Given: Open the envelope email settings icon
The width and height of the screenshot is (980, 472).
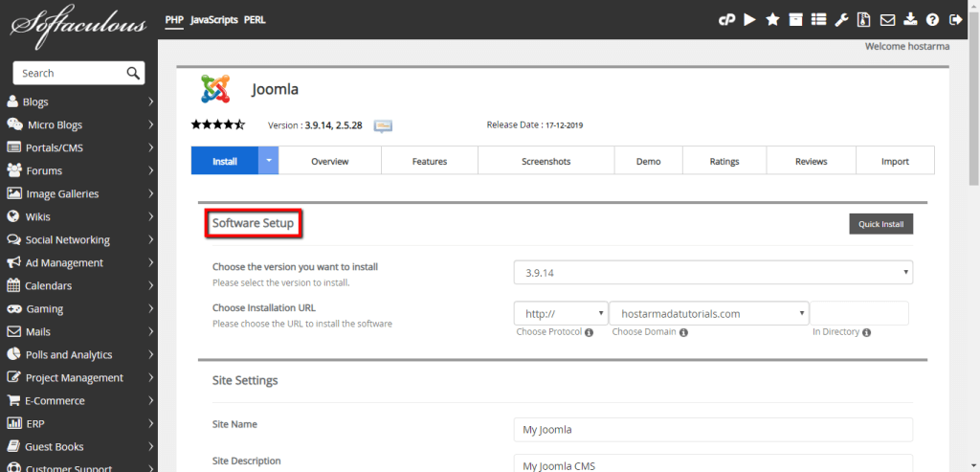Looking at the screenshot, I should (x=887, y=19).
